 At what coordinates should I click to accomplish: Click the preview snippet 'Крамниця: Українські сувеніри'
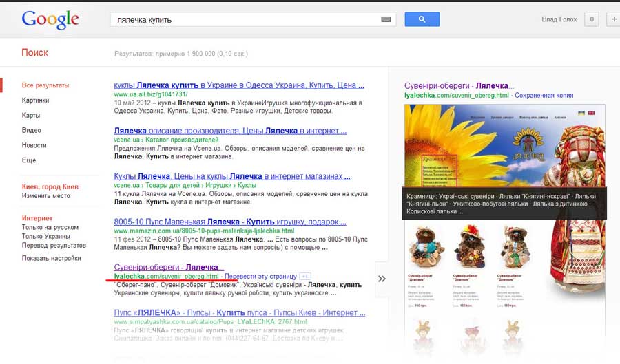(x=504, y=204)
